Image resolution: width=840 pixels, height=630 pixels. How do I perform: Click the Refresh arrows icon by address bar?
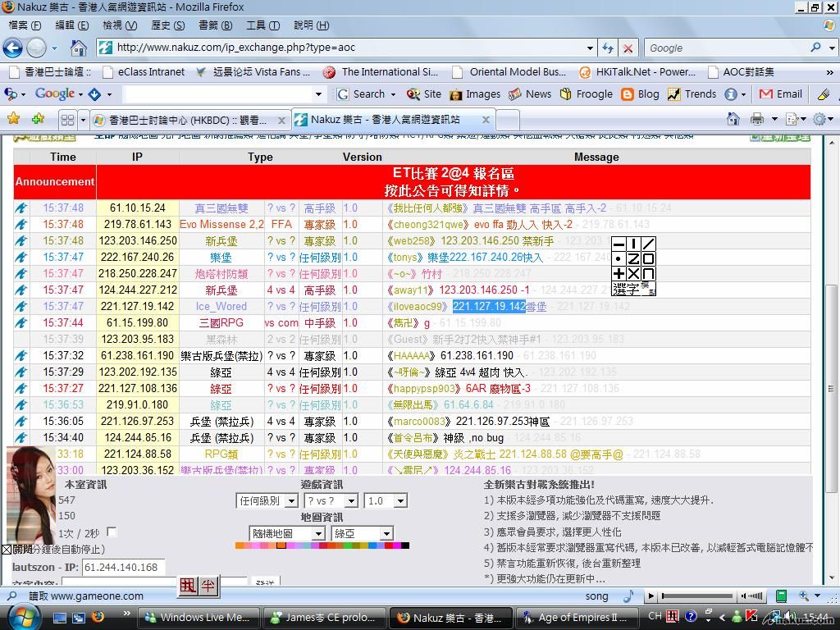coord(607,48)
